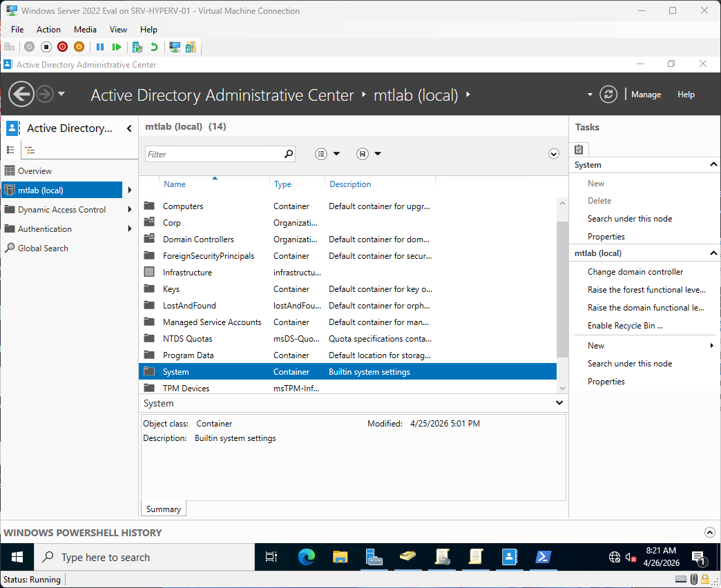Collapse the System preview pane
721x588 pixels.
coord(559,403)
